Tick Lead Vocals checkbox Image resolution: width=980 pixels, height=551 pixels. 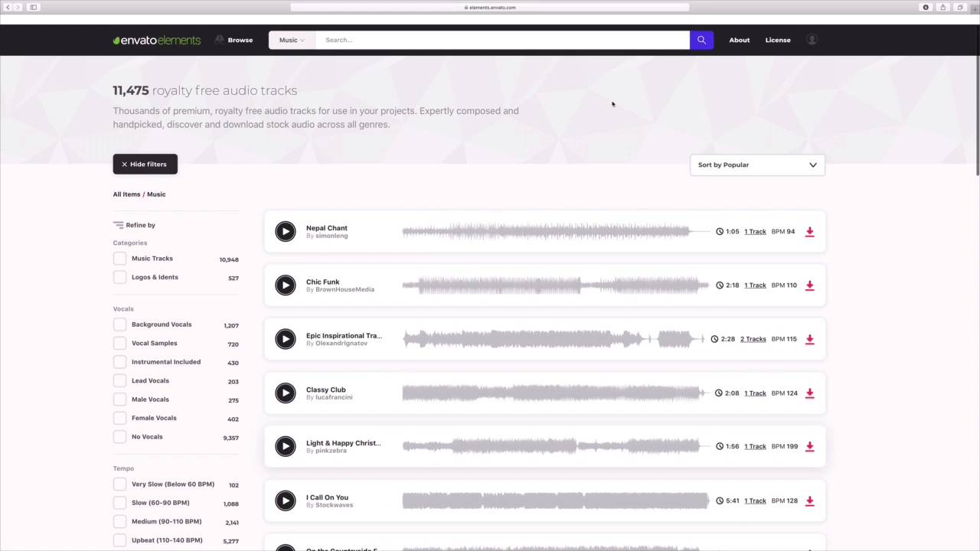(119, 380)
